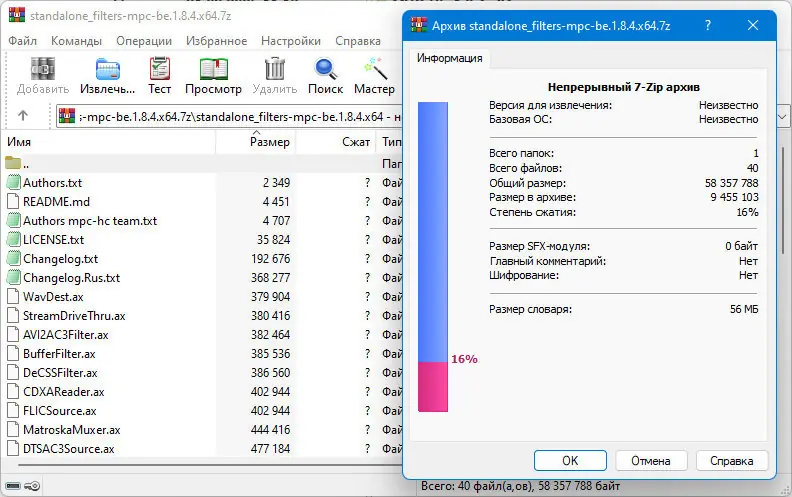Viewport: 792px width, 497px height.
Task: Click the WinRAR icon in main title bar
Action: [17, 15]
